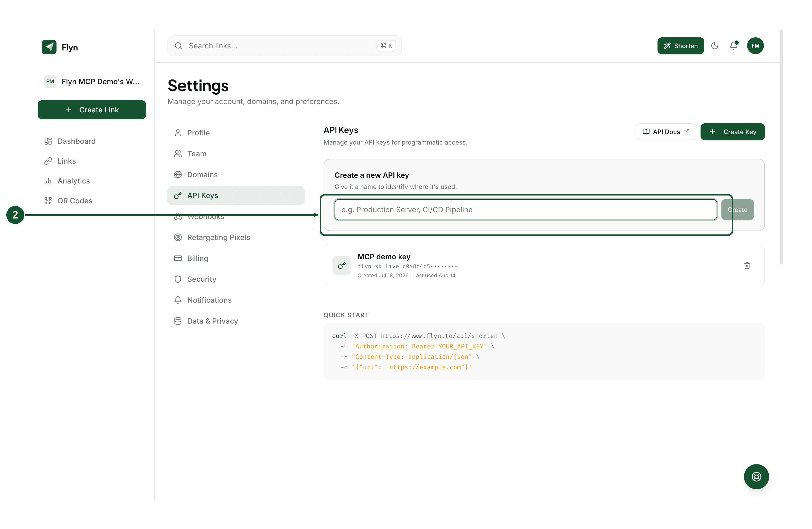Click the page vertical scrollbar

[781, 147]
